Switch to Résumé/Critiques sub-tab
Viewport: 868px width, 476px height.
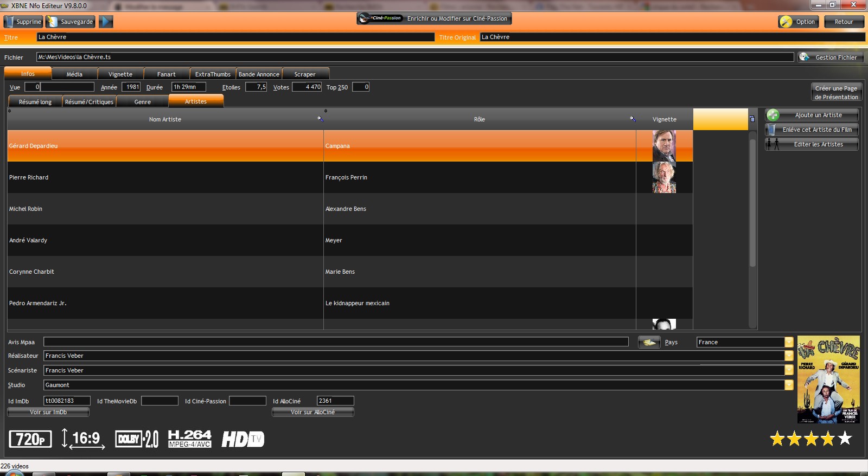[89, 102]
